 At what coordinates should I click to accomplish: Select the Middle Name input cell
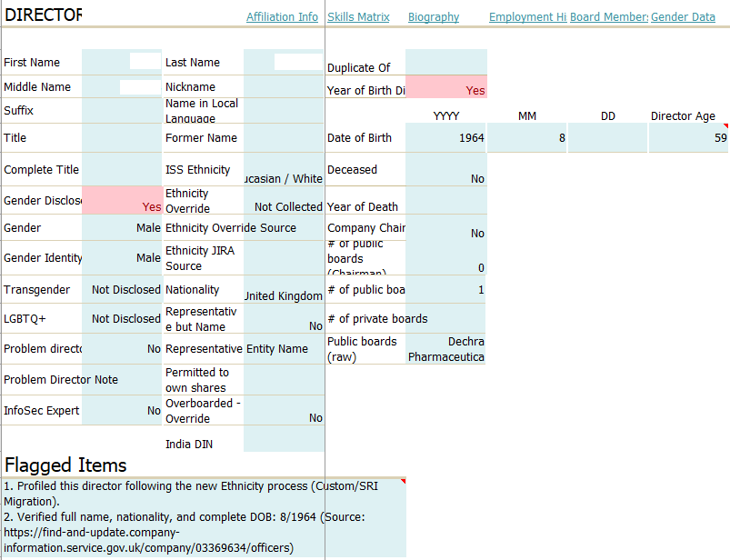tap(122, 86)
